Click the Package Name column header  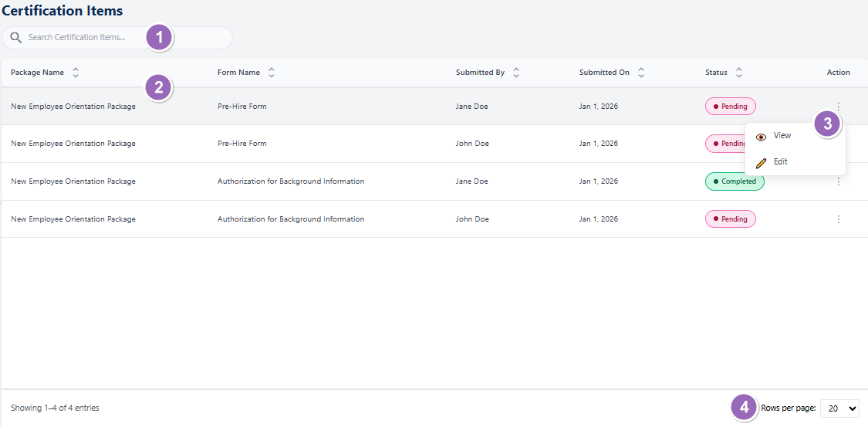[x=37, y=73]
